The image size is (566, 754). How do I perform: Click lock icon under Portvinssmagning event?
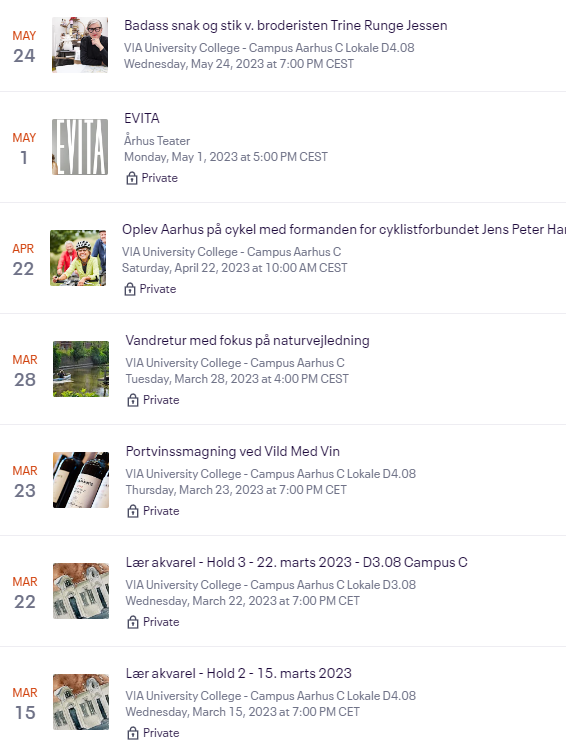tap(133, 511)
